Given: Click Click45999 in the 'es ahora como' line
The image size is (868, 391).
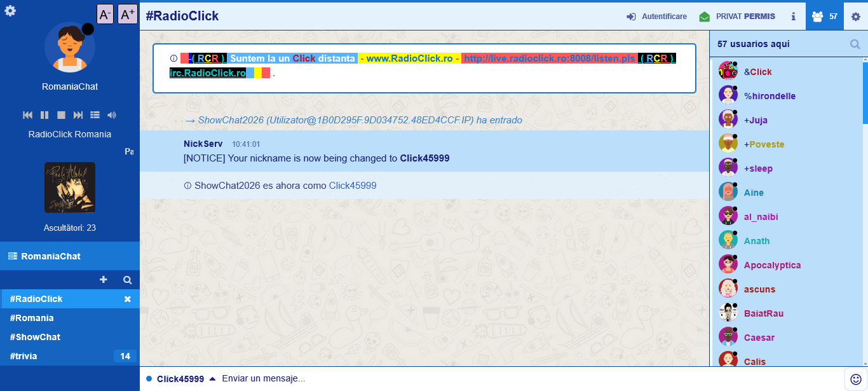Looking at the screenshot, I should pos(353,186).
